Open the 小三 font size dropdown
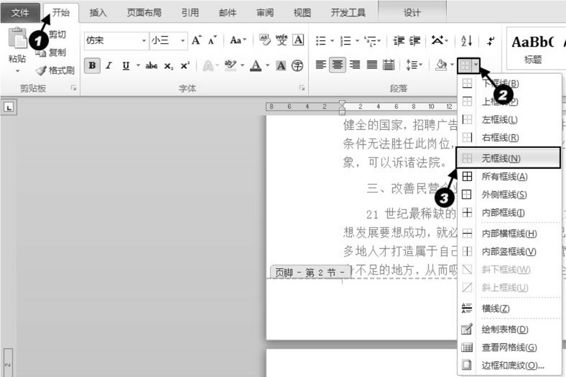Image resolution: width=566 pixels, height=377 pixels. tap(183, 40)
